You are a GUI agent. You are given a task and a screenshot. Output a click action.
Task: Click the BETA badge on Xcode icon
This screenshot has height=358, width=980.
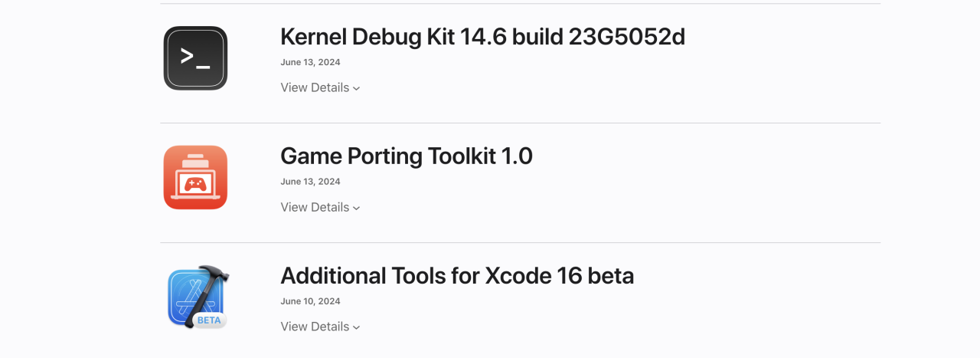[x=209, y=320]
